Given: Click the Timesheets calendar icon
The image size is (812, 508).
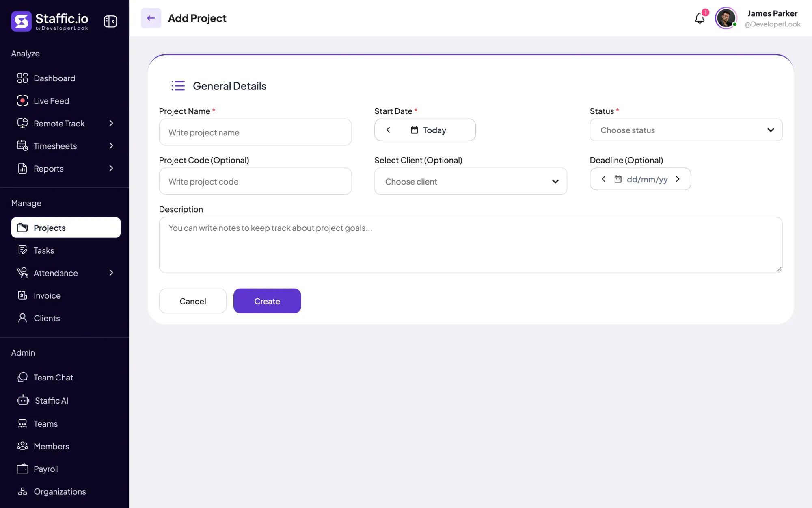Looking at the screenshot, I should (x=22, y=145).
